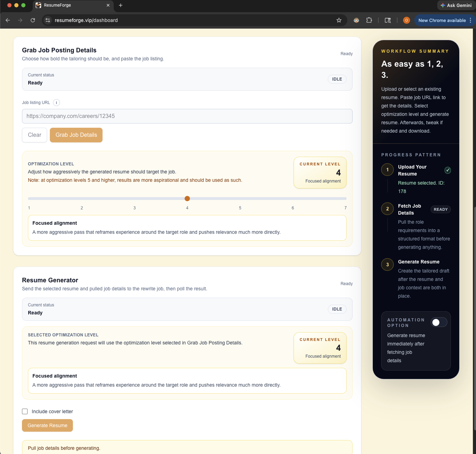Screen dimensions: 476x454
Task: Click the SELECTED OPTIMIZATION LEVEL label
Action: tap(63, 335)
